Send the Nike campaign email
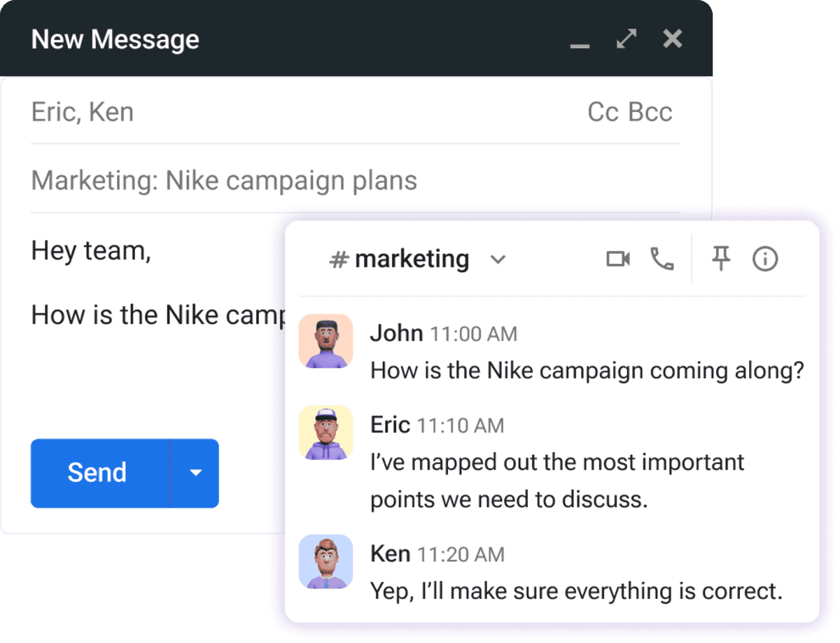The width and height of the screenshot is (840, 643). (97, 473)
